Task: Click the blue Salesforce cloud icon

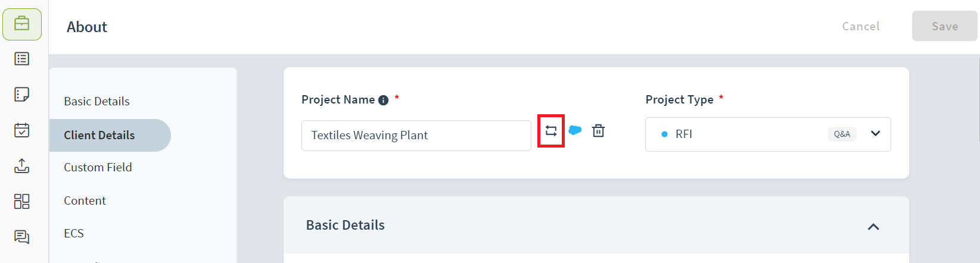Action: 575,130
